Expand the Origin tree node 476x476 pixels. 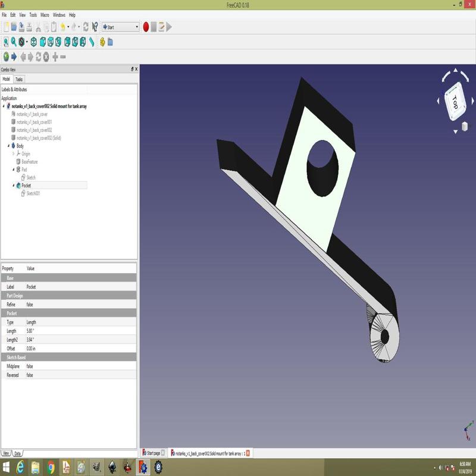coord(13,154)
